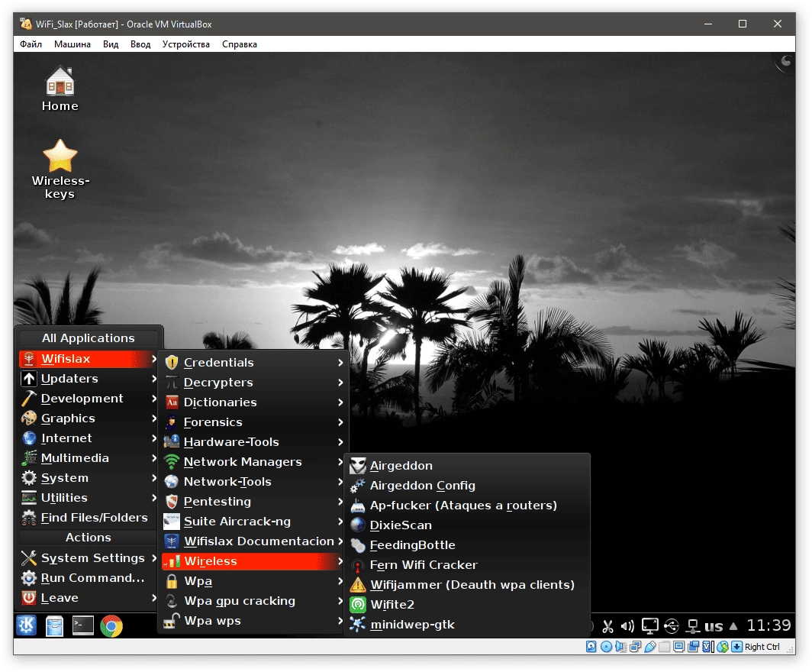Open the Вид menu
Viewport: 812px width, 672px height.
pos(111,44)
